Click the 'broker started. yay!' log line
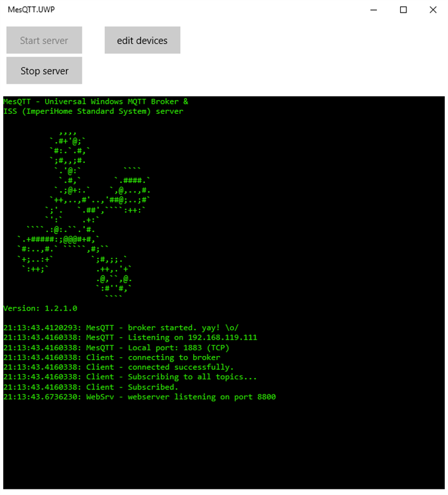 coord(121,328)
